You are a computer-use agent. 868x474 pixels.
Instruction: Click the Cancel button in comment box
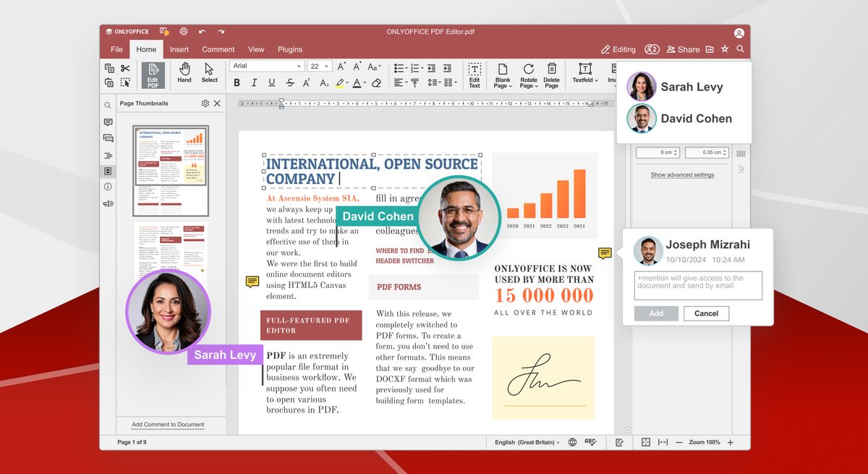(x=706, y=313)
